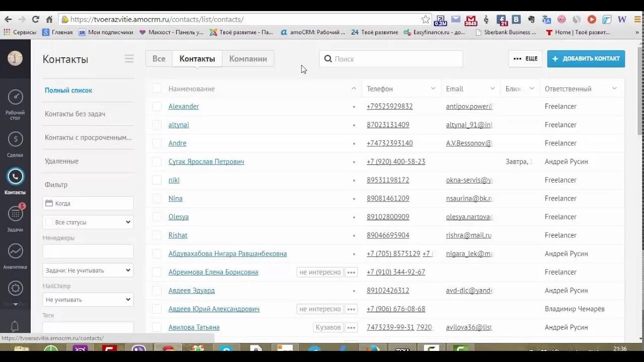644x362 pixels.
Task: Open the ЕЩЕ more options menu
Action: (525, 59)
